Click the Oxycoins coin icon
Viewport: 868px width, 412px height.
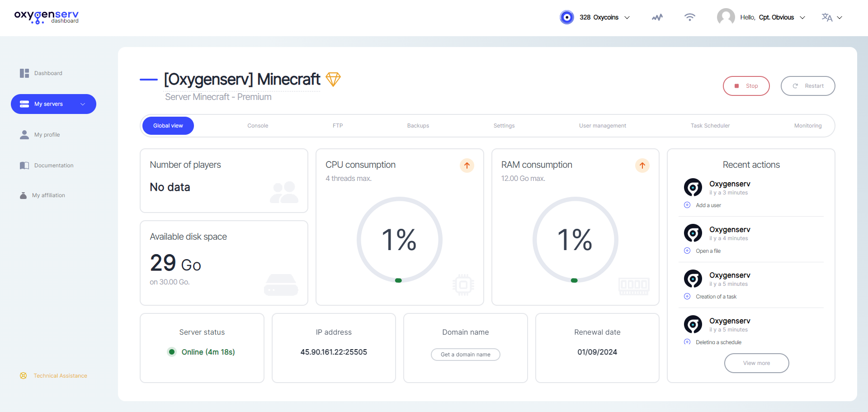point(566,17)
